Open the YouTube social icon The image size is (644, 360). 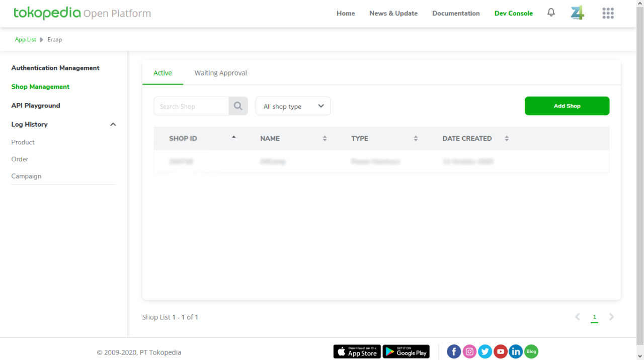click(x=500, y=351)
